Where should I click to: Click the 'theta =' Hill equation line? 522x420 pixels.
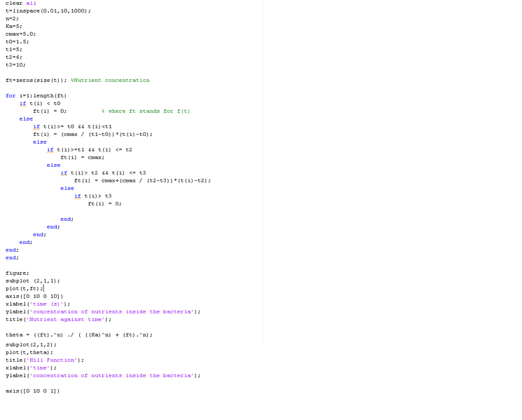78,334
